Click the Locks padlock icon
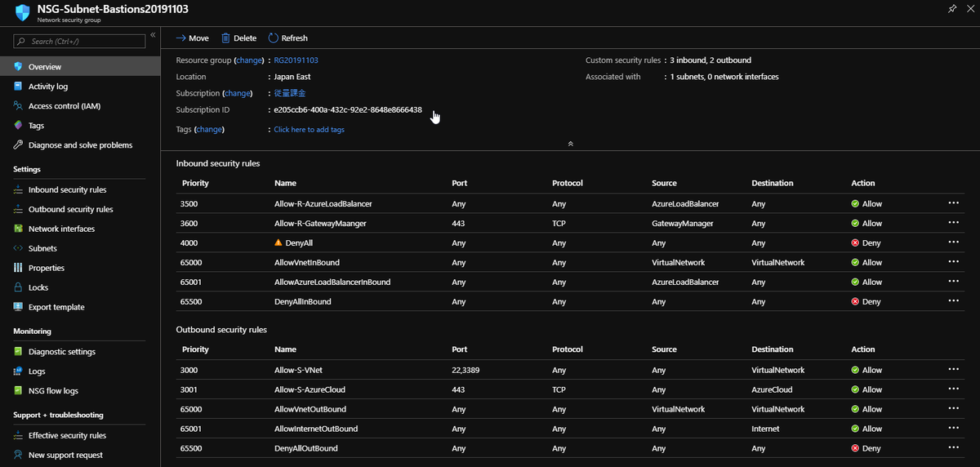Screen dimensions: 980x467 pyautogui.click(x=19, y=287)
